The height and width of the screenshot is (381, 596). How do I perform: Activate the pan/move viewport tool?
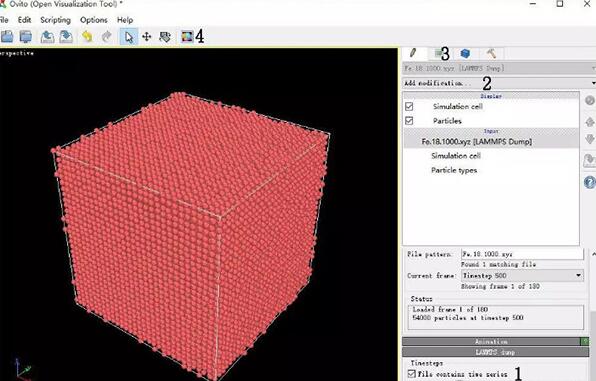pos(147,37)
